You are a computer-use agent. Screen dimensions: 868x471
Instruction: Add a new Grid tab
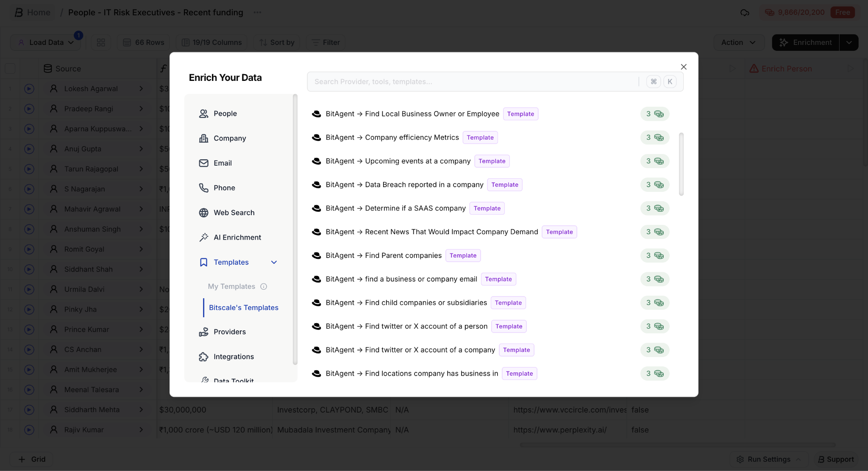(x=31, y=459)
